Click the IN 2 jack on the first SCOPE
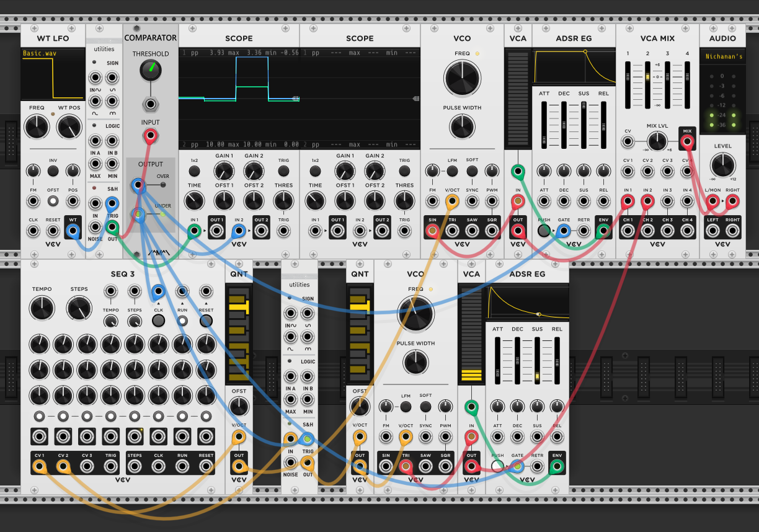 (238, 231)
